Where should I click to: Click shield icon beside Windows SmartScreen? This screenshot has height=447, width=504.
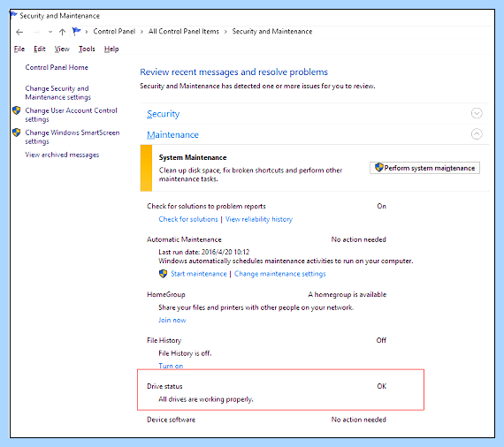pos(17,133)
